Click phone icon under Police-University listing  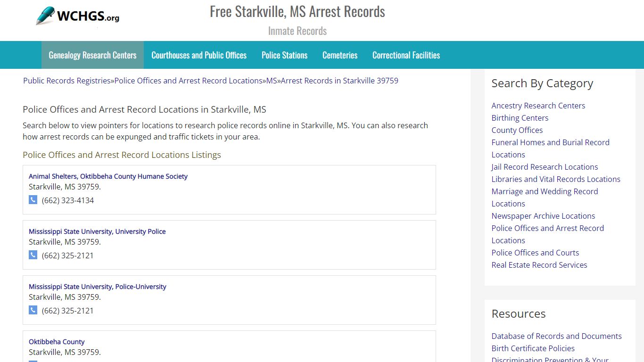tap(33, 310)
